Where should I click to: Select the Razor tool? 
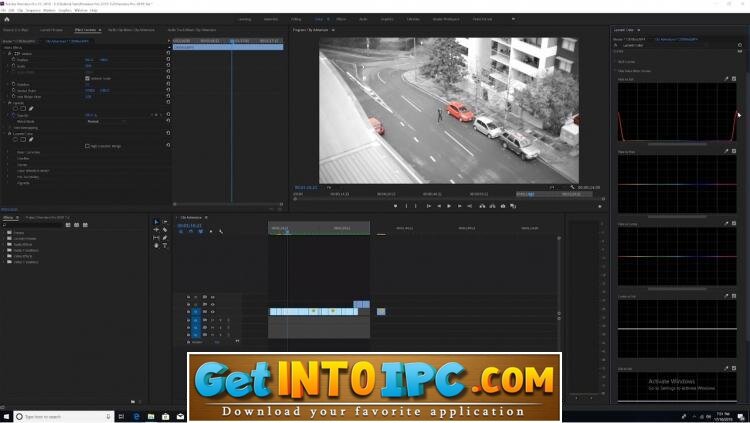[165, 230]
